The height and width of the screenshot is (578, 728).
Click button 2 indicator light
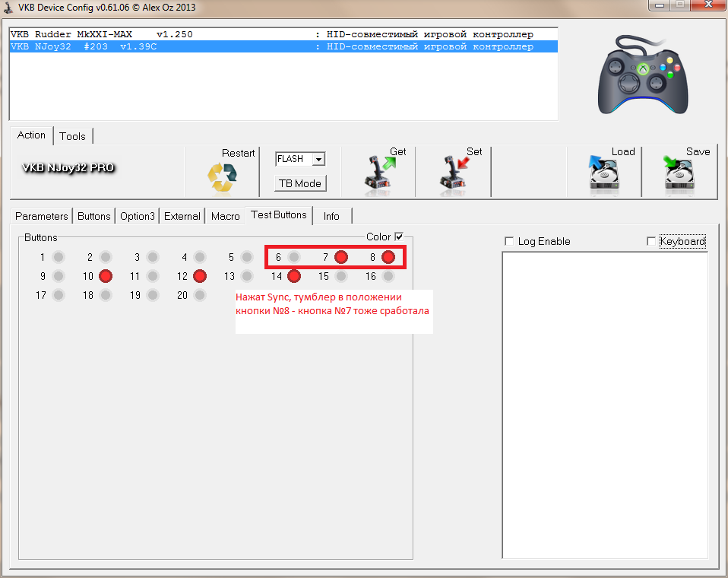tap(106, 257)
